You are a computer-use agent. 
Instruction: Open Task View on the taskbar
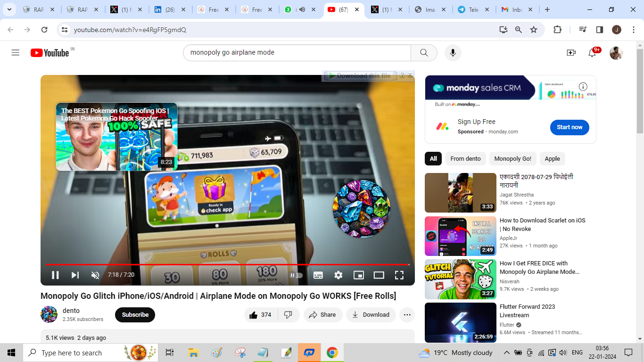(170, 353)
